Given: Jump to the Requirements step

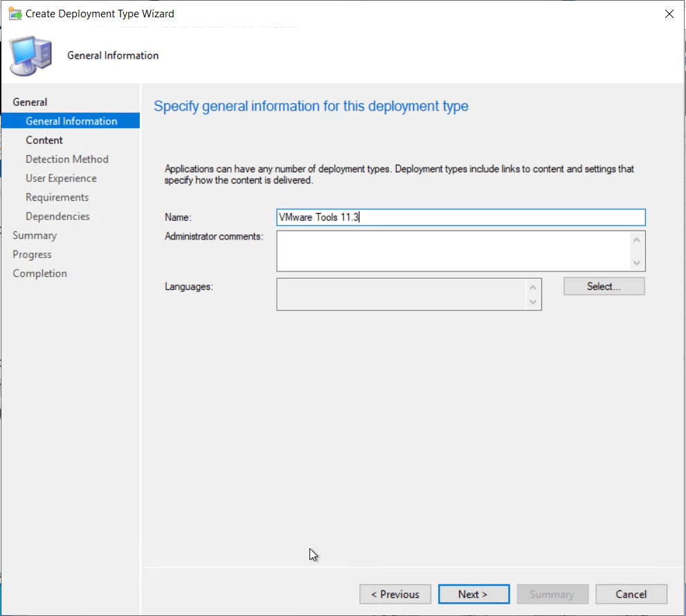Looking at the screenshot, I should tap(57, 197).
